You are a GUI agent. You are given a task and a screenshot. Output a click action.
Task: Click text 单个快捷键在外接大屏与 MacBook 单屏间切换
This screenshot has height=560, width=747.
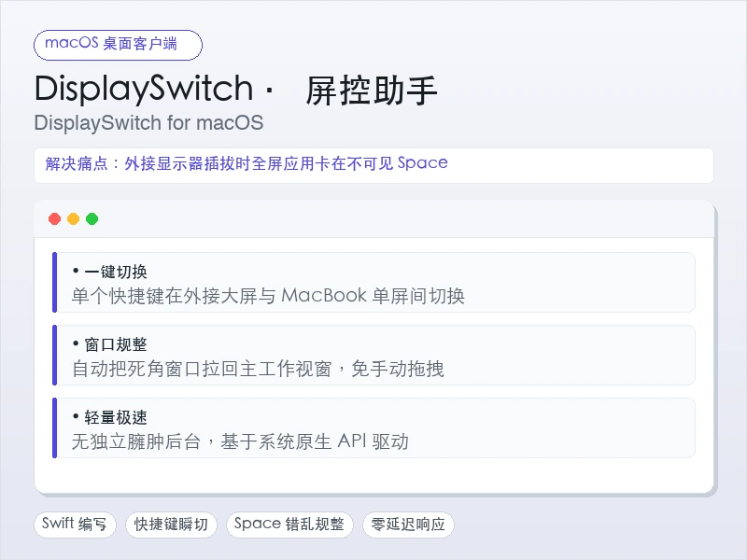coord(268,296)
